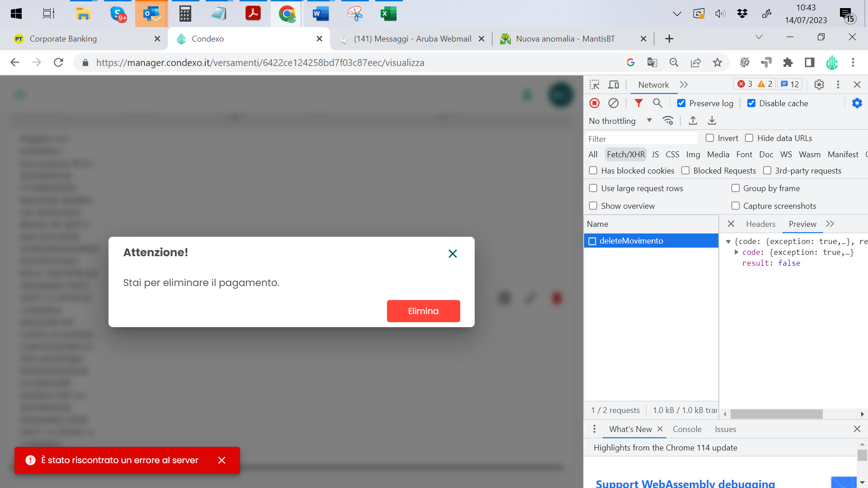This screenshot has height=488, width=868.
Task: Expand the code exception object node
Action: [x=736, y=252]
